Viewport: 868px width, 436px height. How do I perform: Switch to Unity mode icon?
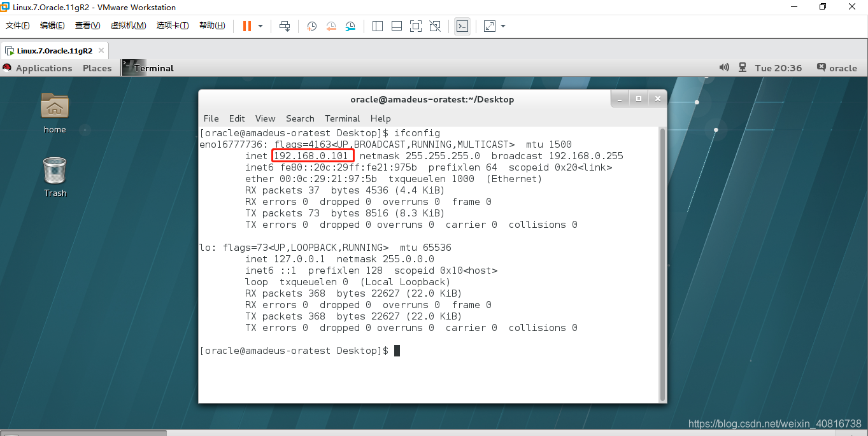tap(435, 26)
